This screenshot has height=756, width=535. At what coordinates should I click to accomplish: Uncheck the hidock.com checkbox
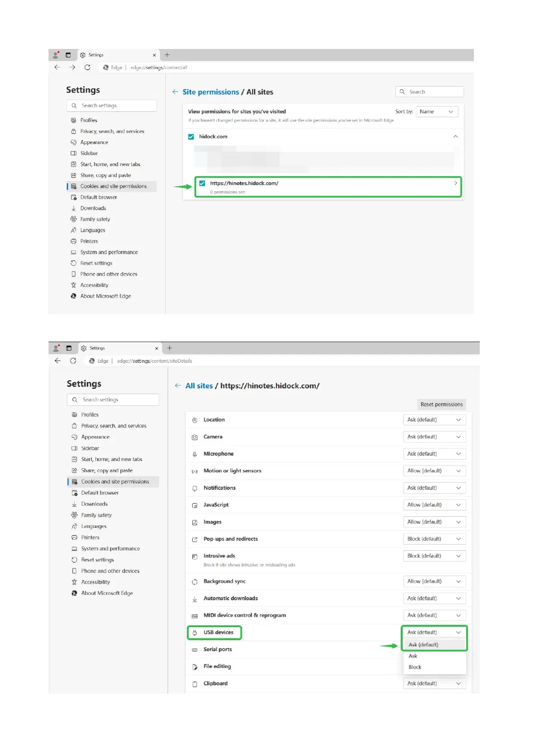(191, 136)
